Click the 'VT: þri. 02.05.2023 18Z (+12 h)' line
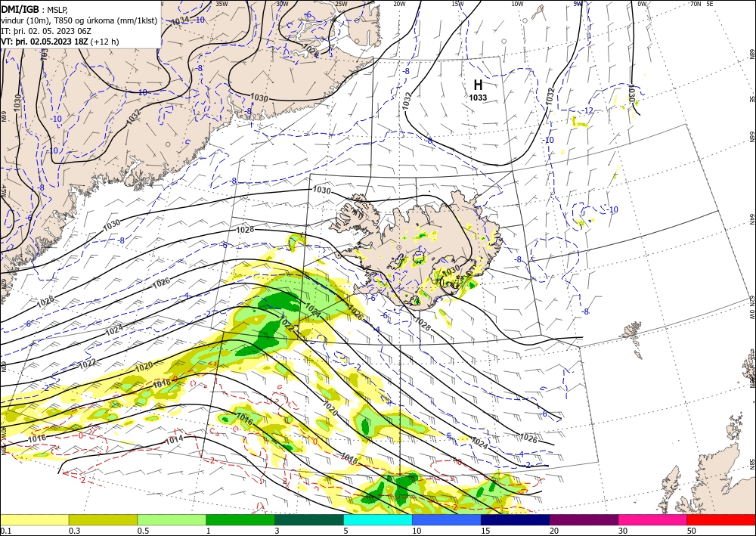756x536 pixels. [x=60, y=42]
